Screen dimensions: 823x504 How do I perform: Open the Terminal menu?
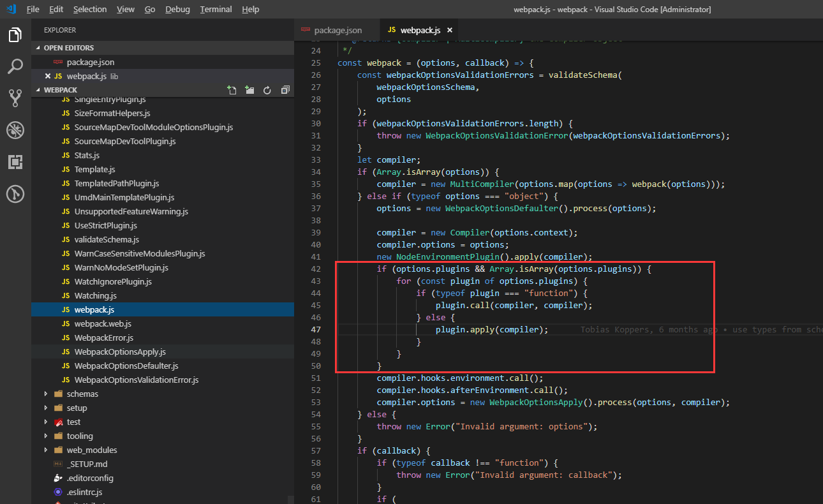point(216,10)
